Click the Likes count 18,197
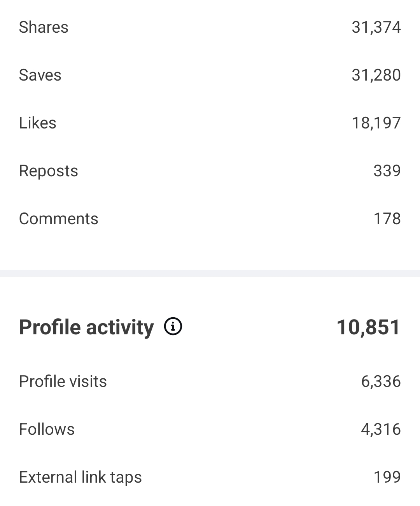The height and width of the screenshot is (506, 420). pos(376,123)
